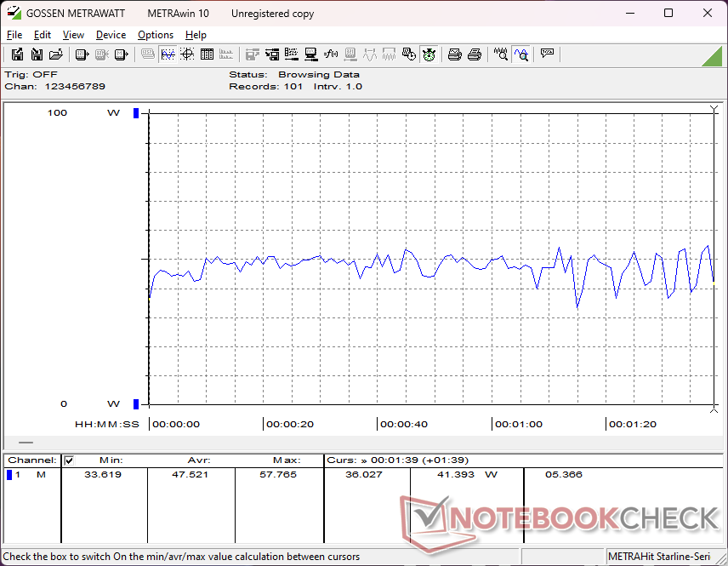Click the horizontal divider bar handle below graph
This screenshot has width=728, height=566.
coord(26,443)
